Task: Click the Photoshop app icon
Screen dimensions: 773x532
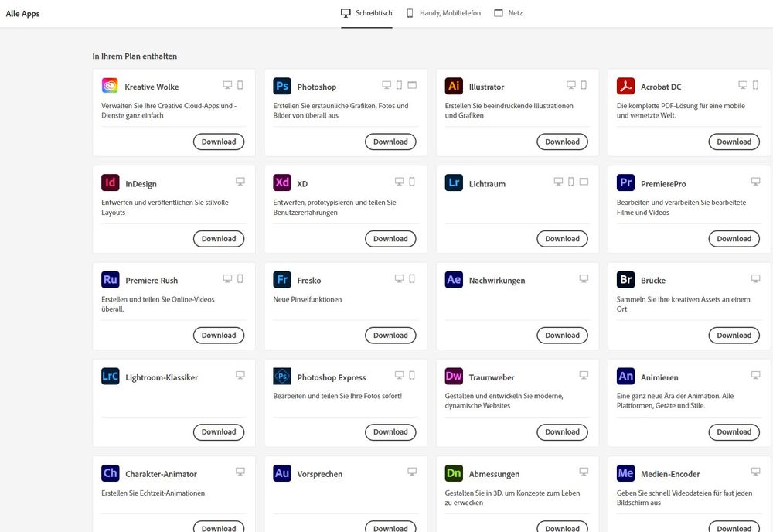Action: pyautogui.click(x=282, y=86)
